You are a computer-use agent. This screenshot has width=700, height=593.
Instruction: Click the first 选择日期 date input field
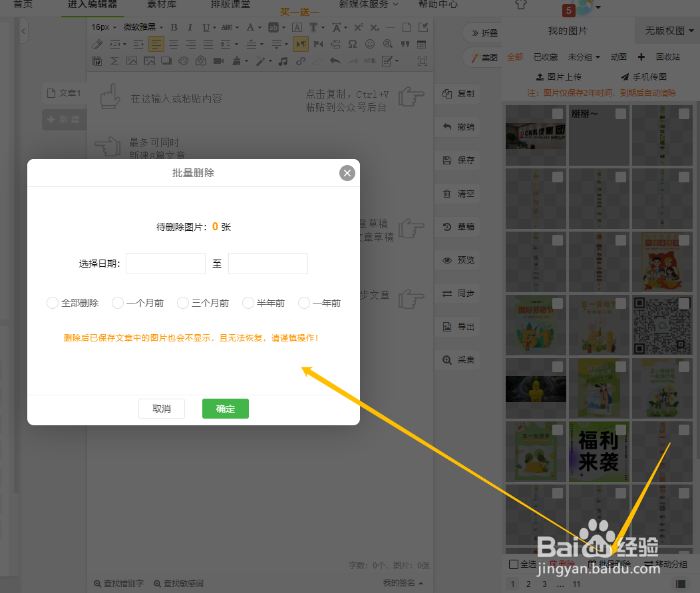pos(165,264)
